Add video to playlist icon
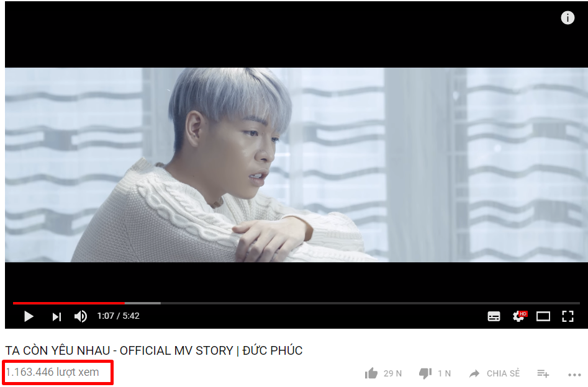This screenshot has height=387, width=588. [x=543, y=373]
